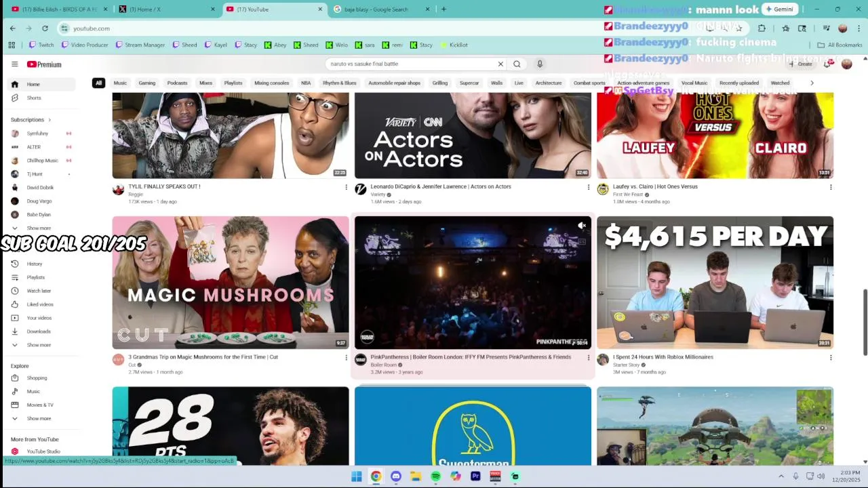Expand Show more under Subscriptions
The image size is (868, 488).
pyautogui.click(x=39, y=228)
